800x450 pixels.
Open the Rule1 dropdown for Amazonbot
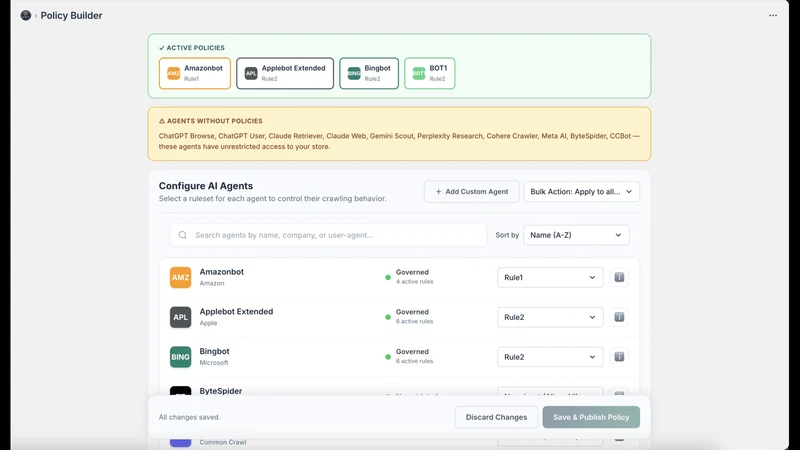pos(550,278)
